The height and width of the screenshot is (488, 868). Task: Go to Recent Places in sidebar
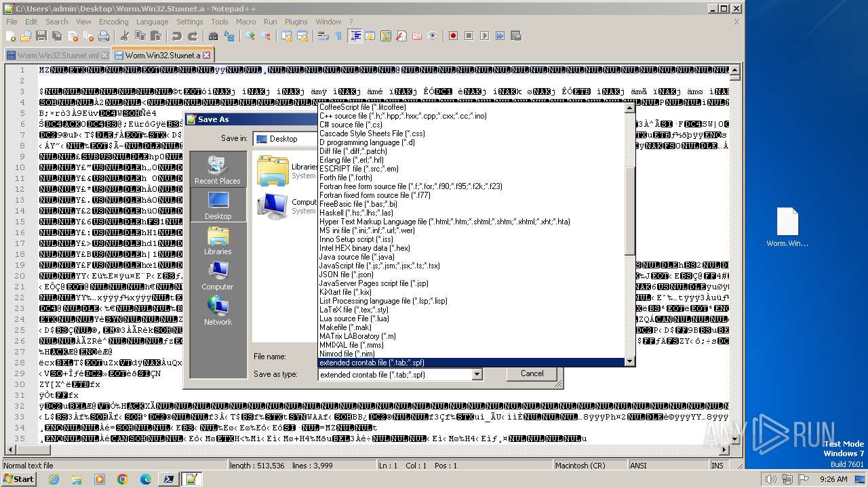tap(217, 169)
